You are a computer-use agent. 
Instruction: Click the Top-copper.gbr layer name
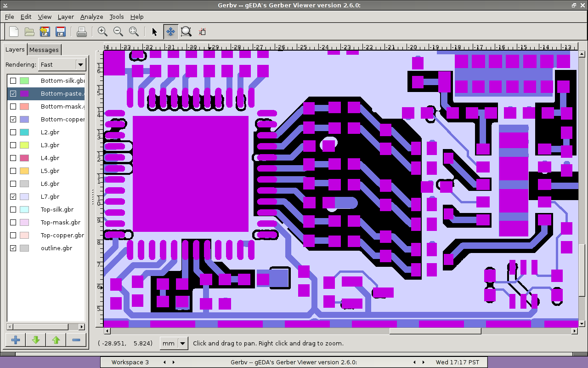coord(62,235)
